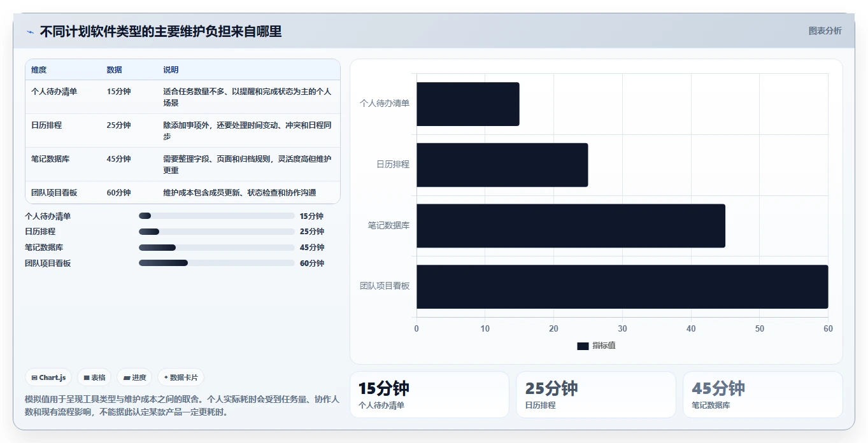Image resolution: width=868 pixels, height=443 pixels.
Task: Click table cell 个人待办清单
Action: point(54,92)
